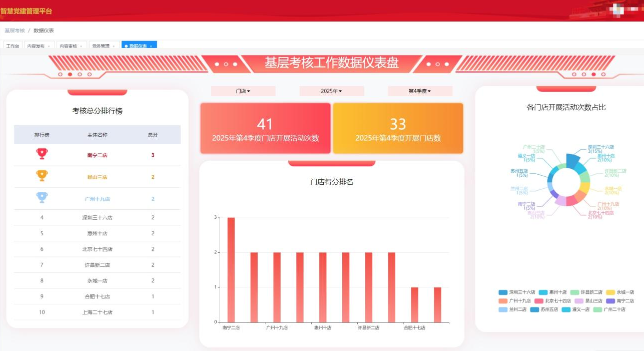Close the 党务管理 tab
Image resolution: width=644 pixels, height=351 pixels.
pos(114,46)
